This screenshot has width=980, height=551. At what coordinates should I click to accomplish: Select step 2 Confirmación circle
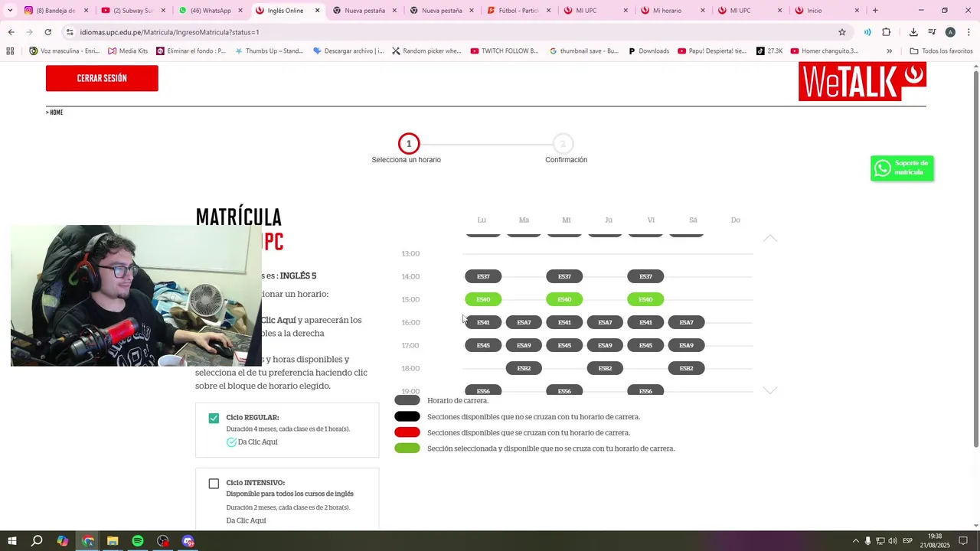pos(563,144)
